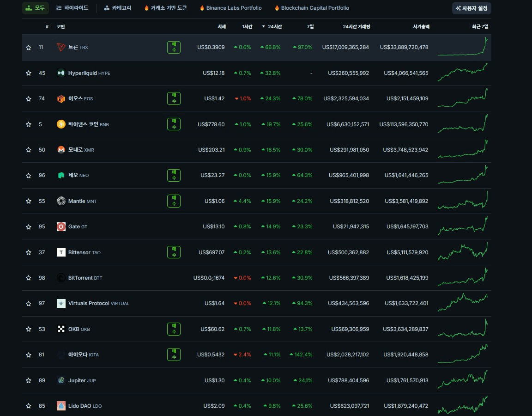Image resolution: width=532 pixels, height=416 pixels.
Task: Sort the table by the # rank column
Action: click(47, 26)
